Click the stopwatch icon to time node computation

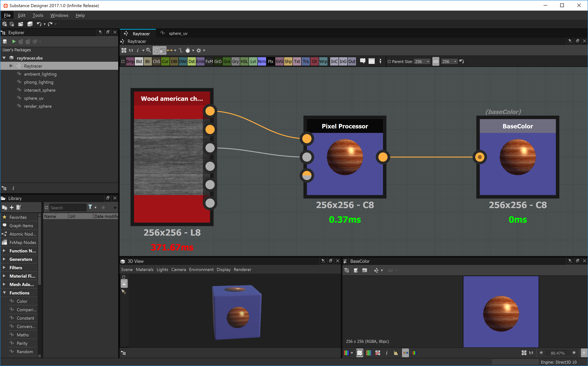click(188, 50)
